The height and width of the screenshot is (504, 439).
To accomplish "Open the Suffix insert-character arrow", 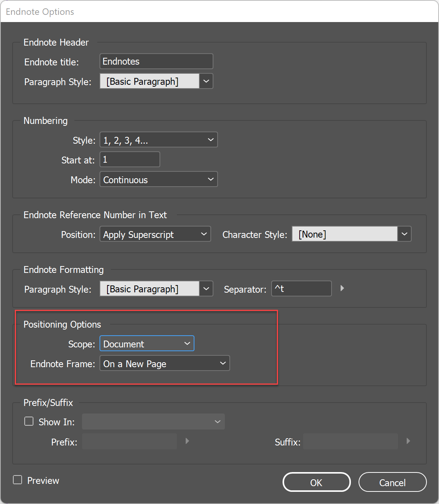I will (x=408, y=441).
